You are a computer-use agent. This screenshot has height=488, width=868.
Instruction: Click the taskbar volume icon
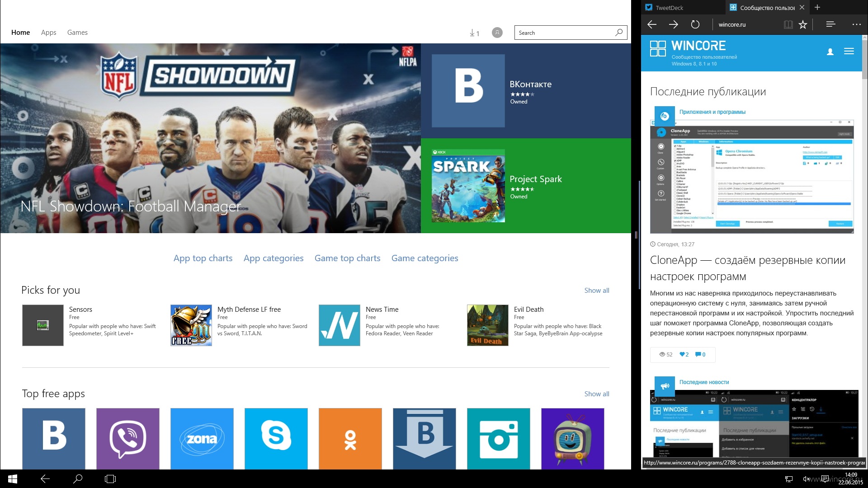(x=806, y=479)
